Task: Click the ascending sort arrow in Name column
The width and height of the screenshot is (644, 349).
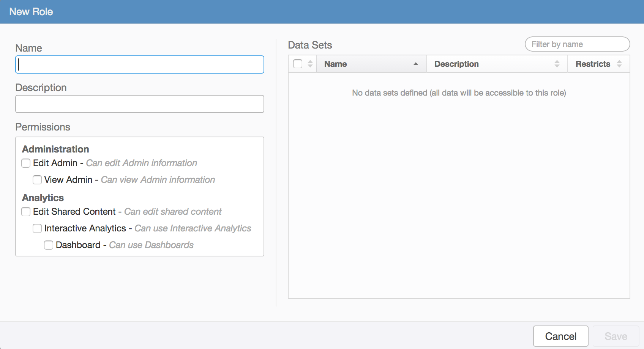Action: point(416,64)
